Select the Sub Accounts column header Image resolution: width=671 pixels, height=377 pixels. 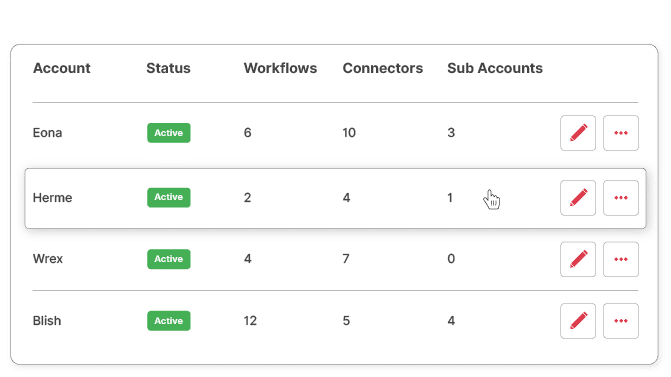point(495,68)
